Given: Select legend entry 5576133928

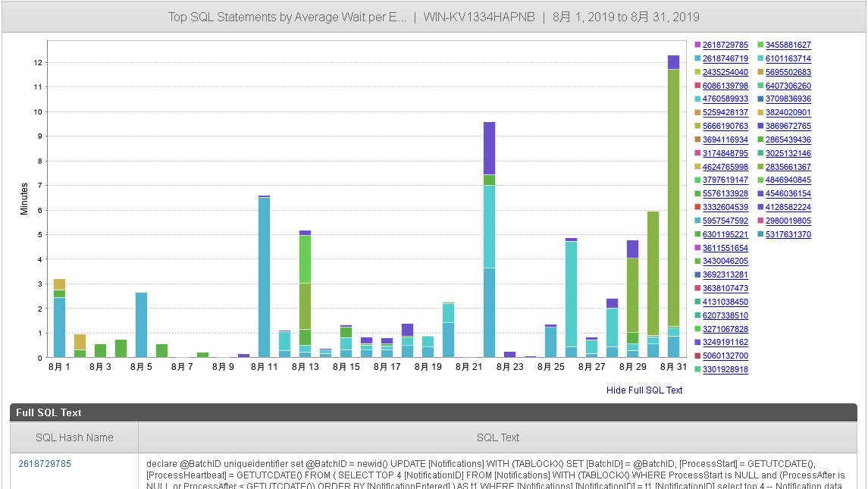Looking at the screenshot, I should click(x=725, y=193).
